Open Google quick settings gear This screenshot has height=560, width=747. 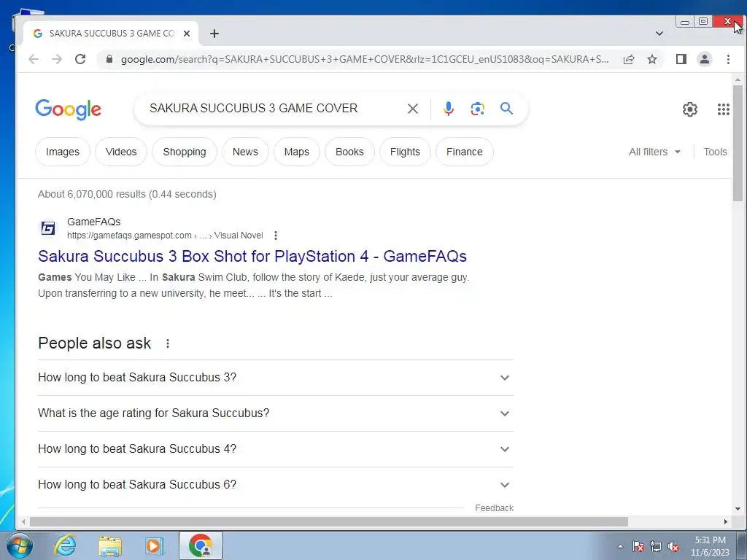(690, 109)
